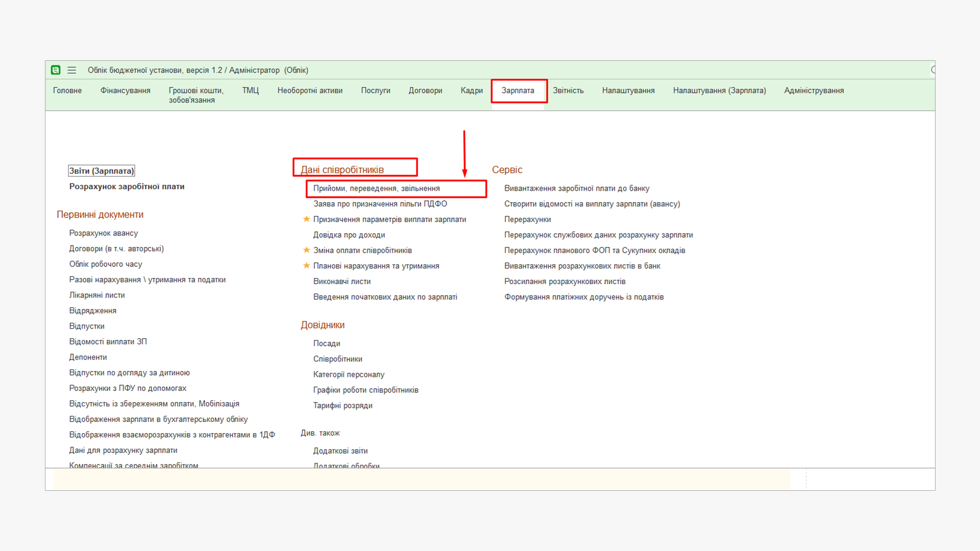Switch to the Зарплата section tab
The width and height of the screenshot is (980, 551).
[518, 90]
